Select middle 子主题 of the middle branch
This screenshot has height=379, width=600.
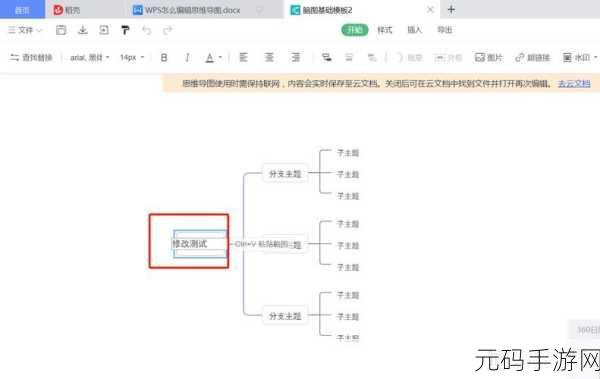coord(348,245)
